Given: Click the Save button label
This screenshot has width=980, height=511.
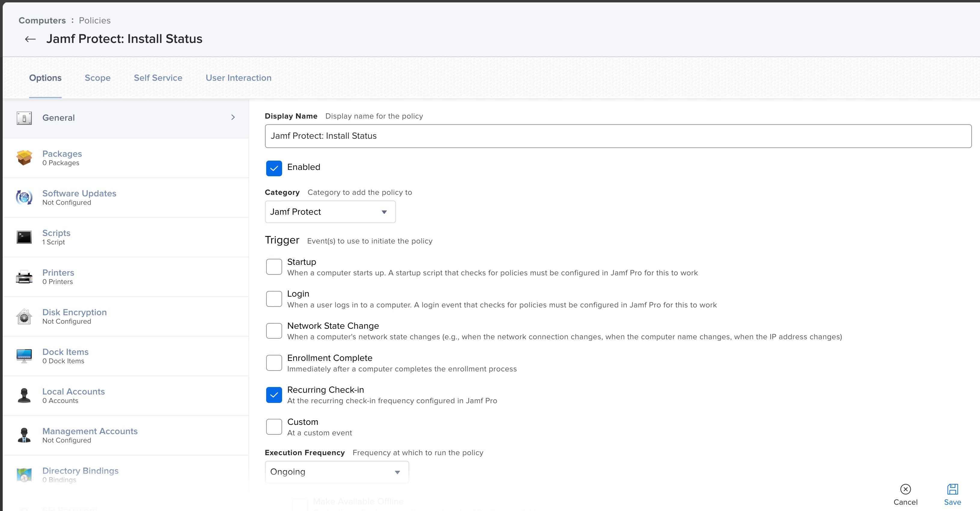Looking at the screenshot, I should coord(953,502).
